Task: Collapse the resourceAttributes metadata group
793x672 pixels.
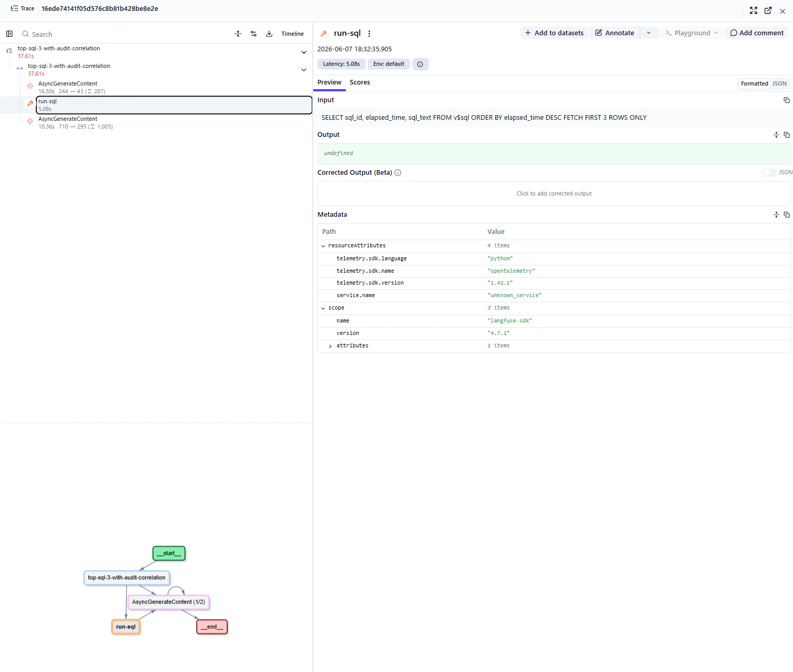Action: click(x=323, y=246)
